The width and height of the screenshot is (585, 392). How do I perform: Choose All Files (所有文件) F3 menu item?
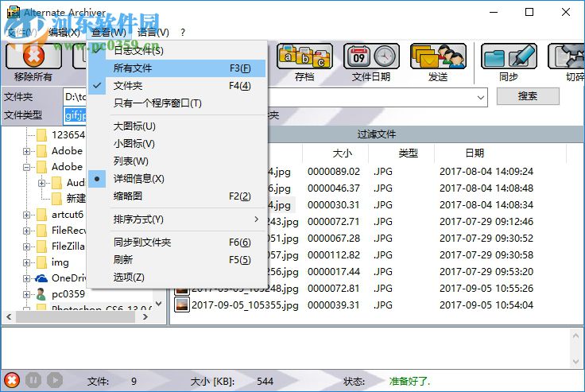[176, 68]
